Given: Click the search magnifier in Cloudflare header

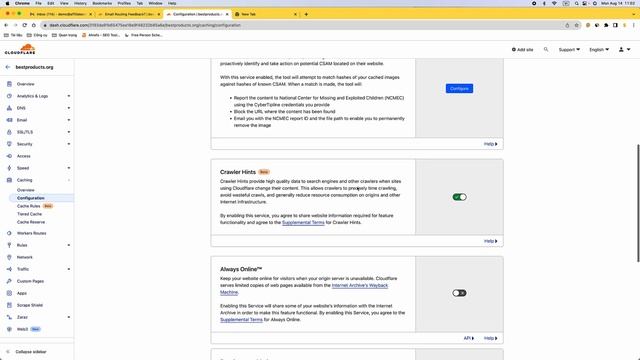Looking at the screenshot, I should (546, 49).
